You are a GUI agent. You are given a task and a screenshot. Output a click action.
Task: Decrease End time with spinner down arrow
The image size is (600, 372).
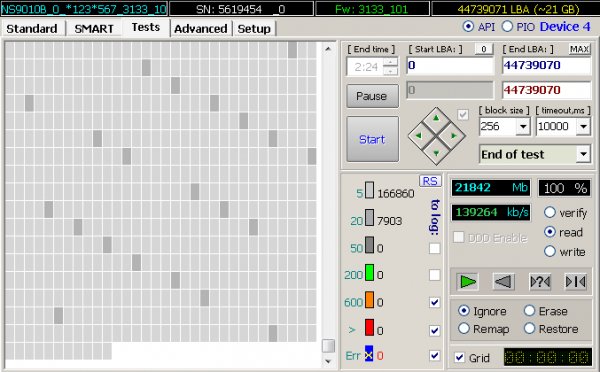(x=390, y=71)
